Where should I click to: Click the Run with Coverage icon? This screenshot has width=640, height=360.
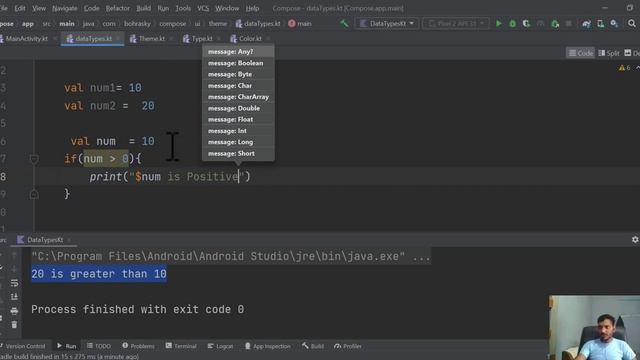[527, 24]
